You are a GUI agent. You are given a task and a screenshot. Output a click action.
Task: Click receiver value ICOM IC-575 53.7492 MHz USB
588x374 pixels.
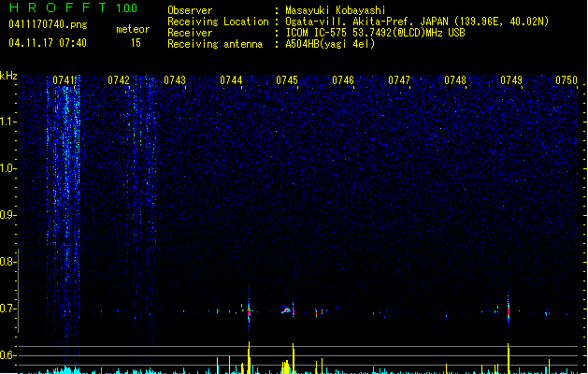[376, 33]
